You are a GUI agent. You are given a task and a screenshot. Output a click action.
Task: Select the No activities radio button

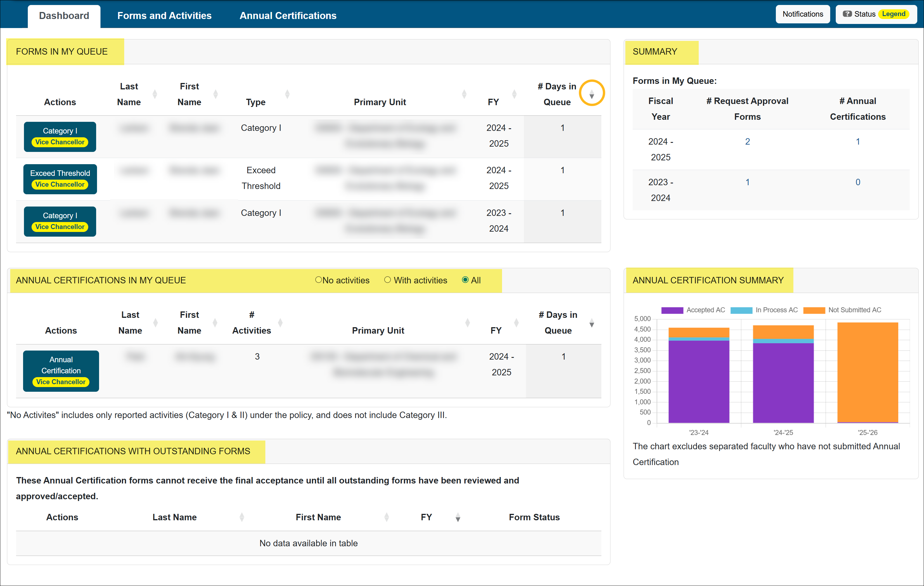tap(318, 280)
